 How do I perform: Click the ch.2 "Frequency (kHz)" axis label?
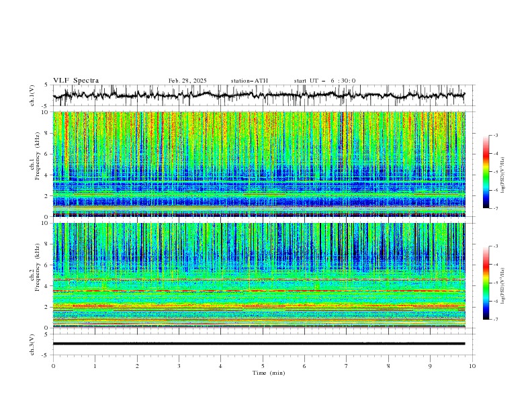tap(38, 267)
